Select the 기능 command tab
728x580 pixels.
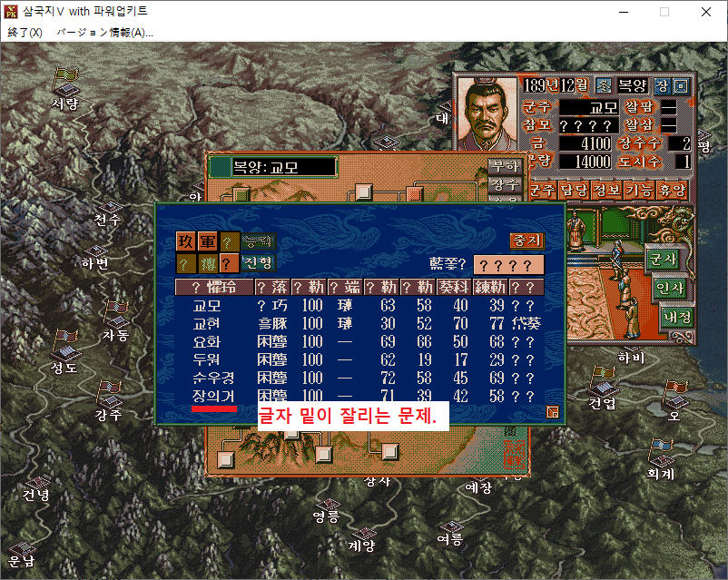639,190
